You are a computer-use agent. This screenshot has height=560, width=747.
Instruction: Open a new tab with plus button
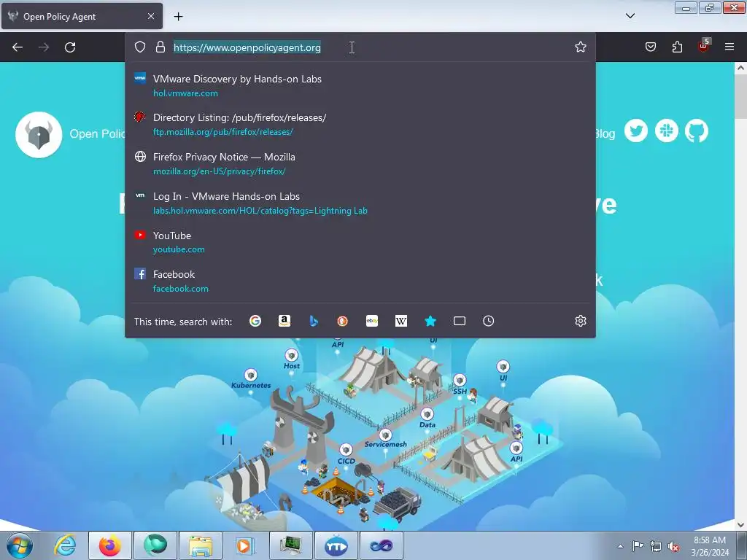[x=178, y=17]
